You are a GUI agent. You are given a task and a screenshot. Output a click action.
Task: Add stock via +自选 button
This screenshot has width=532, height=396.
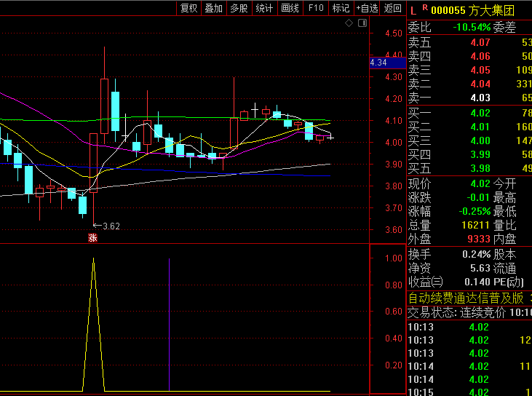coord(367,8)
